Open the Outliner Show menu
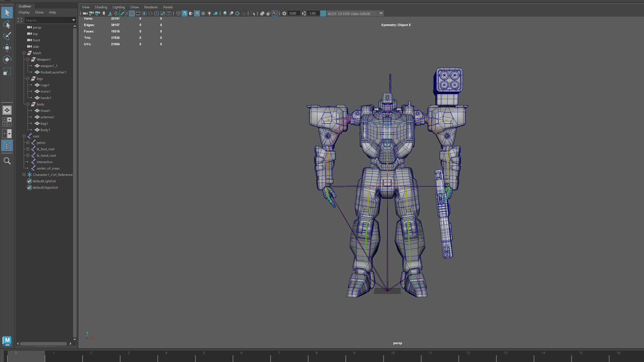Image resolution: width=644 pixels, height=362 pixels. click(39, 12)
